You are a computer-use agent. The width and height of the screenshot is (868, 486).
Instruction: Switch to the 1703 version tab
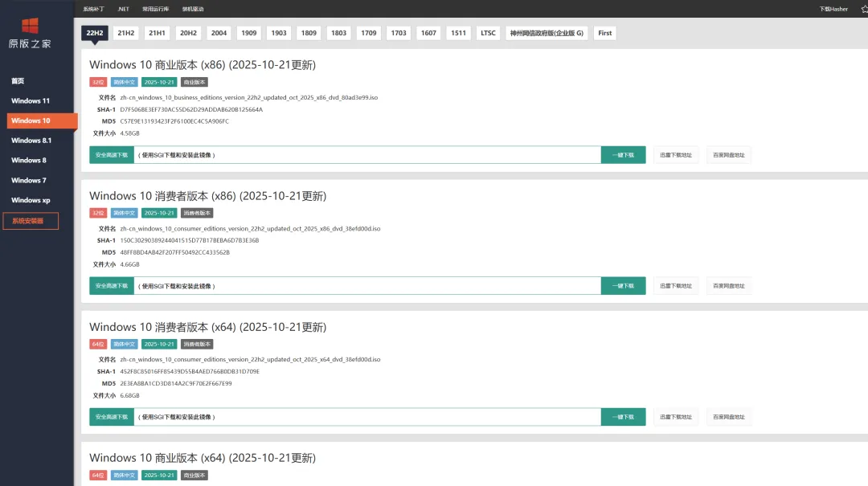coord(398,33)
